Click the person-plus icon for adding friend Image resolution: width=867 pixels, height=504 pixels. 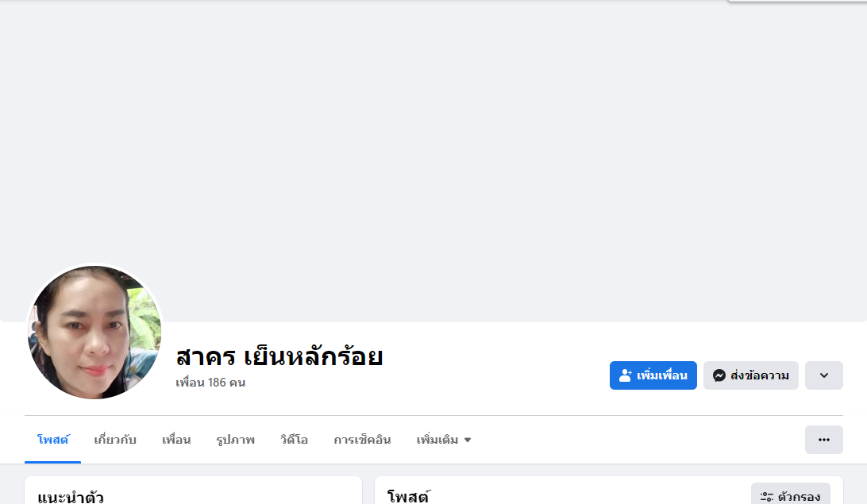(626, 375)
